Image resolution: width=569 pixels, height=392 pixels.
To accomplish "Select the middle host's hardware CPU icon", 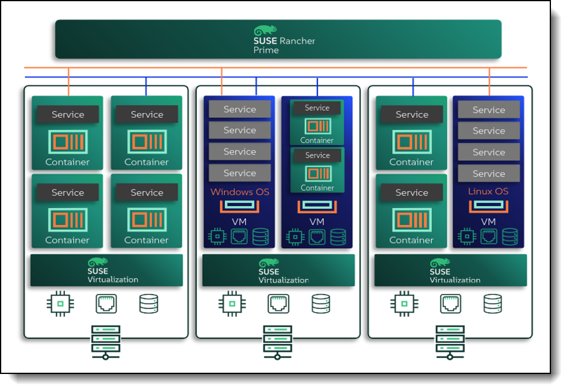I will (232, 304).
